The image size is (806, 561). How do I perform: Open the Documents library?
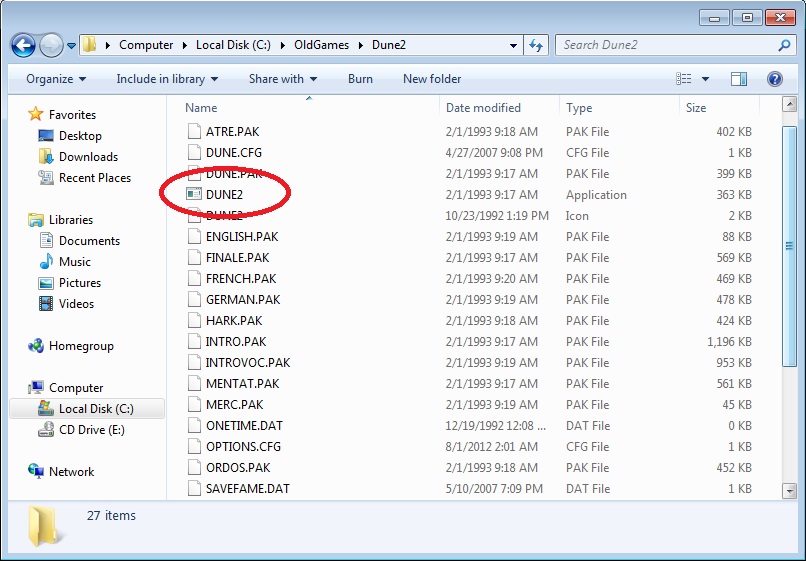(79, 241)
